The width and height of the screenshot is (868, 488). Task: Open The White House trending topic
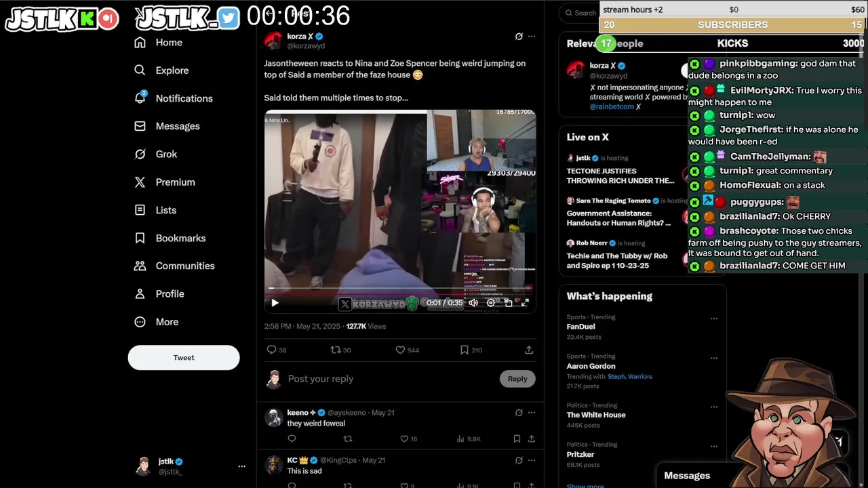pos(596,415)
